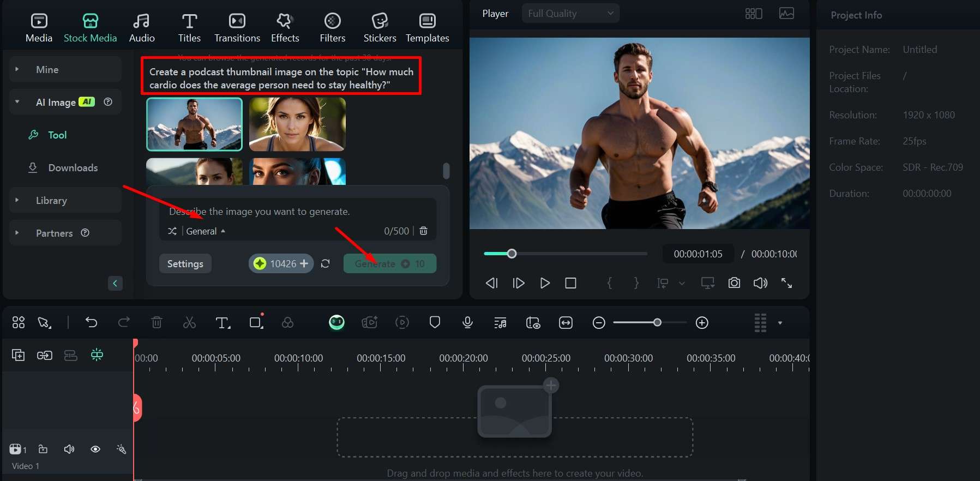Click the random prompt shuffle icon
The height and width of the screenshot is (481, 980).
(x=172, y=231)
